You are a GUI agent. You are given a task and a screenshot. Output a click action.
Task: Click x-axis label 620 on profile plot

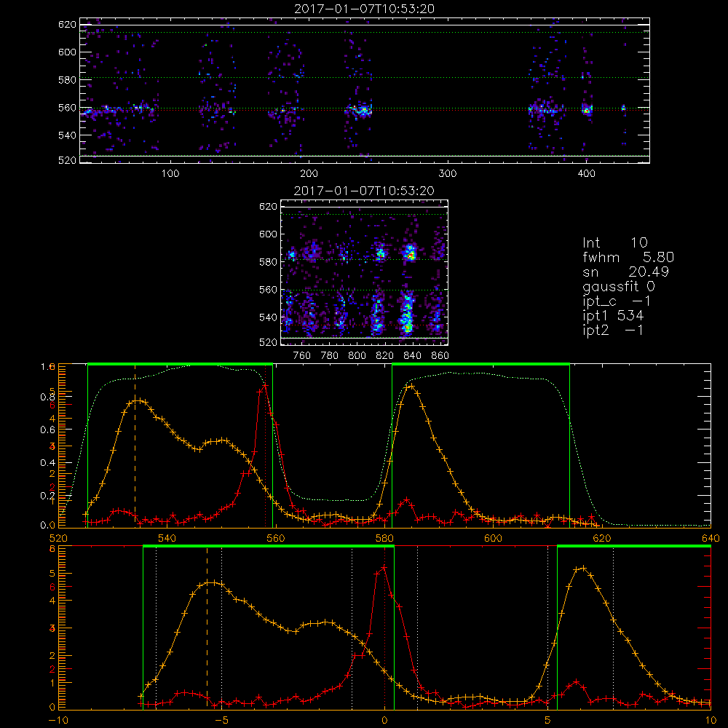(602, 538)
